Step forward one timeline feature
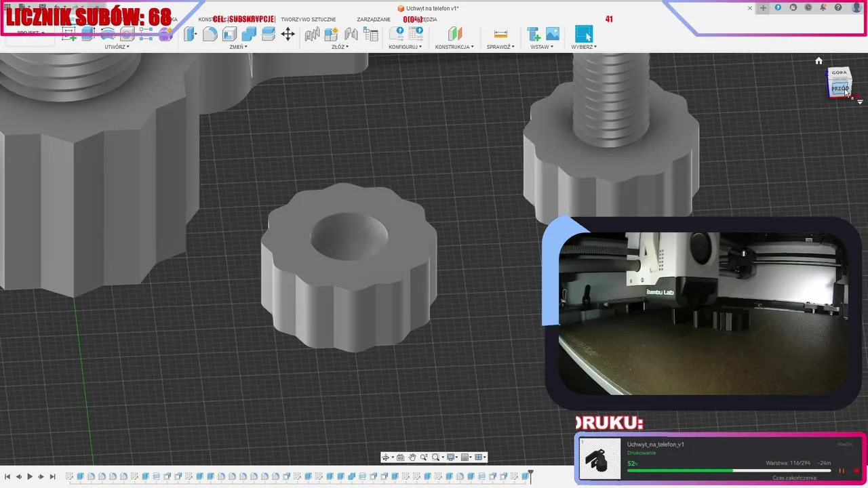The height and width of the screenshot is (488, 868). 41,476
